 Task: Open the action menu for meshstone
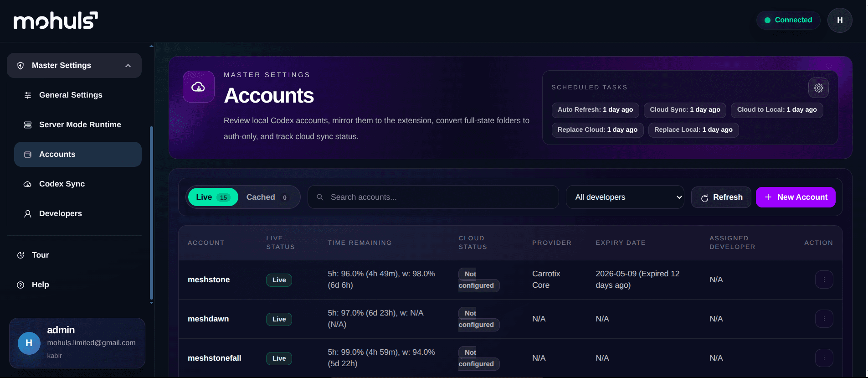824,280
